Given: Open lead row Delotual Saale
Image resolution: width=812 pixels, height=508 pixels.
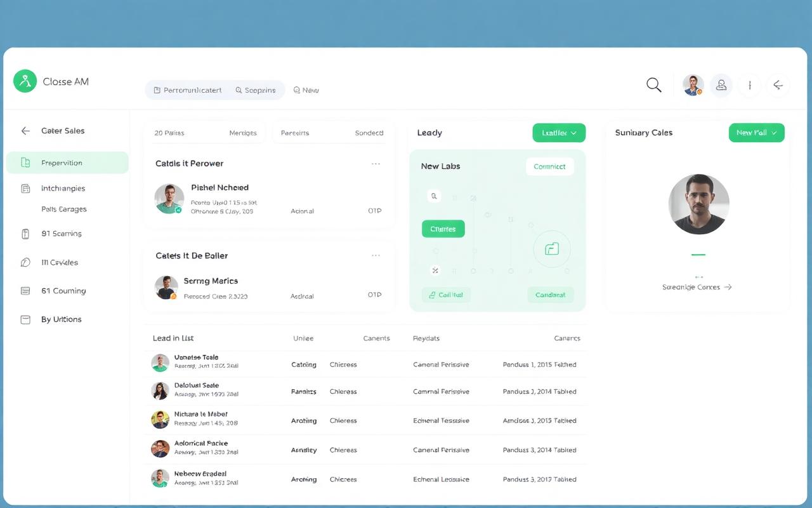Looking at the screenshot, I should (366, 391).
